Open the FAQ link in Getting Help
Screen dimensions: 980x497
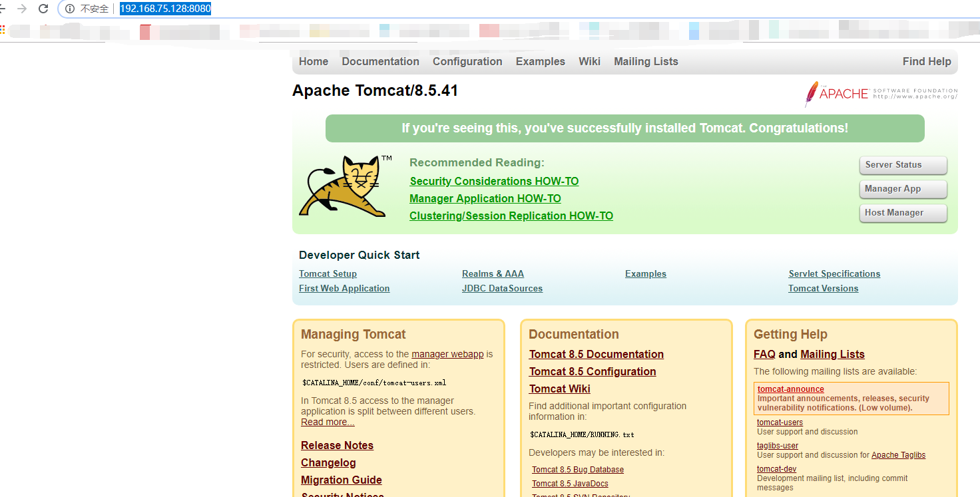point(764,354)
